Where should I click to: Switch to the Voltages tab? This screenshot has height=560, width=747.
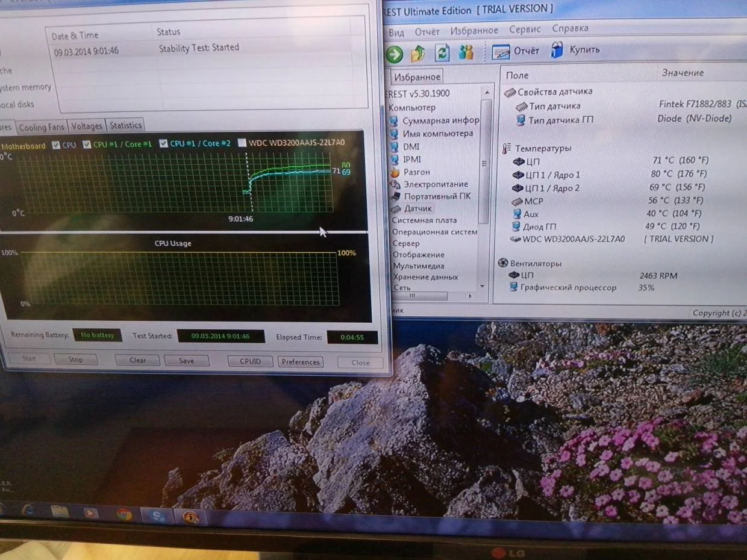(x=86, y=126)
